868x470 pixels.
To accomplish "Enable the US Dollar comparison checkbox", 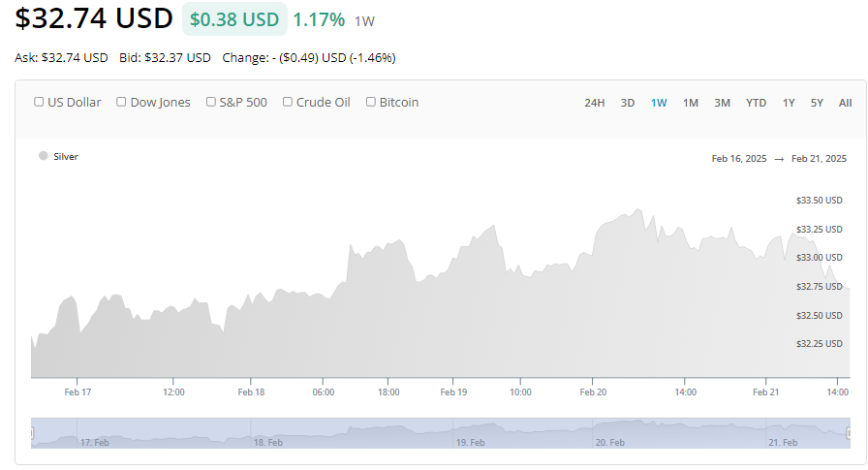I will (39, 102).
